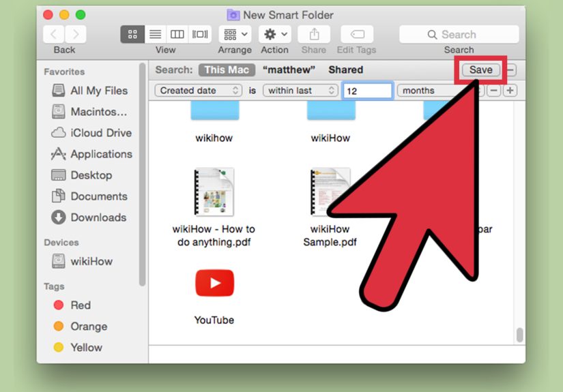Select the Red tag
This screenshot has height=392, width=563.
pyautogui.click(x=72, y=305)
